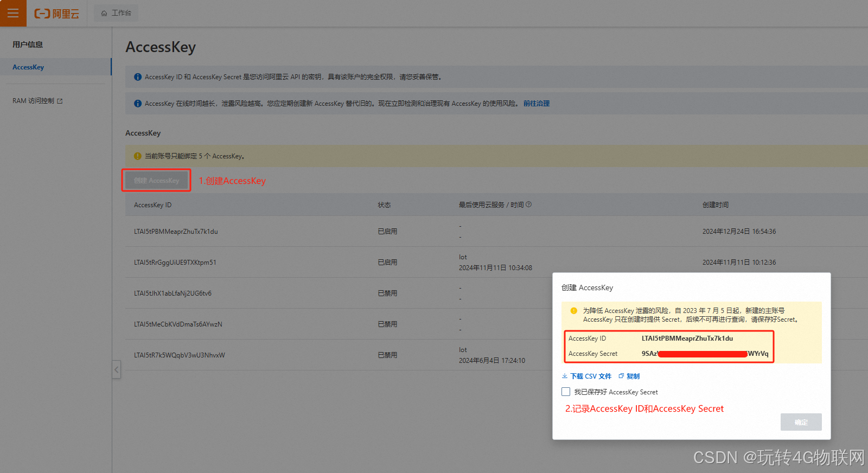
Task: Follow the 前往治理 link
Action: (537, 104)
